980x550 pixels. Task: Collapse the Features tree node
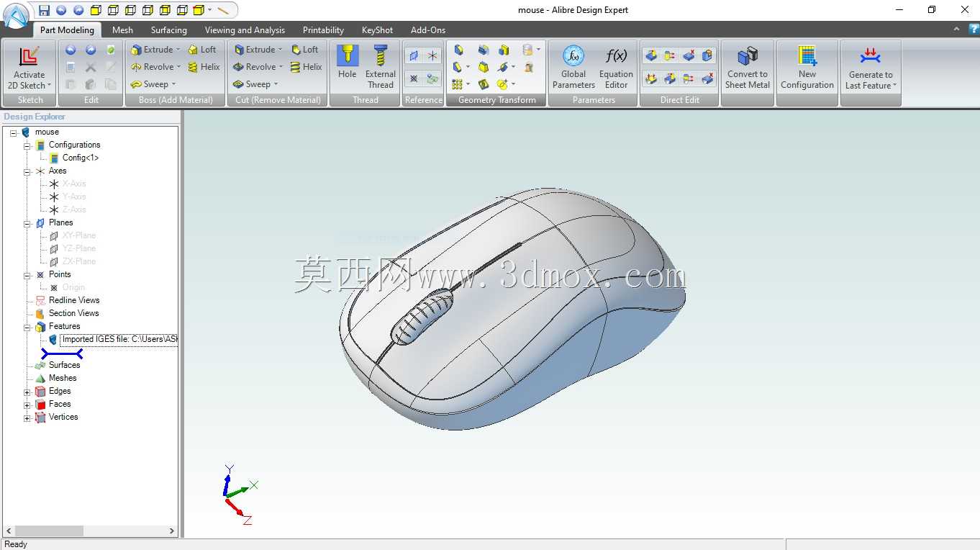click(27, 327)
